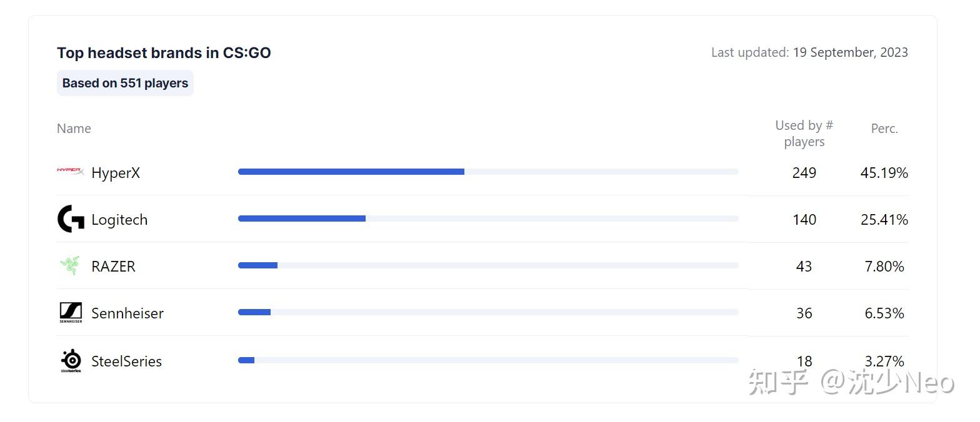The height and width of the screenshot is (422, 980).
Task: Open the Logitech brand name link
Action: click(x=119, y=220)
